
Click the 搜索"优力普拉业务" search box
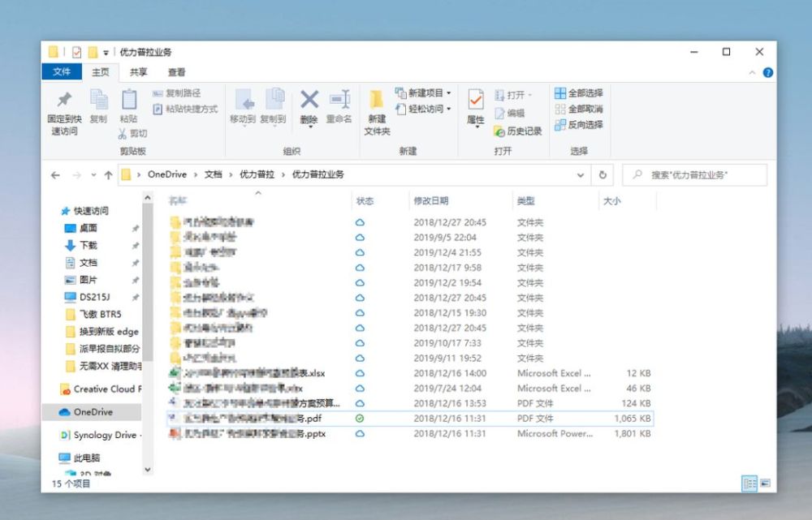click(x=694, y=175)
